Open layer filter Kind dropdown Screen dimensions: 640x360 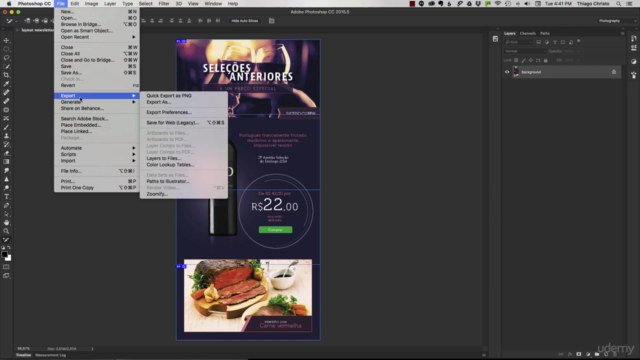(x=519, y=42)
